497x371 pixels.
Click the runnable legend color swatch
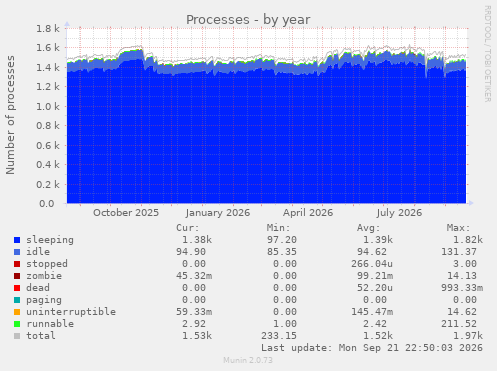(x=17, y=324)
